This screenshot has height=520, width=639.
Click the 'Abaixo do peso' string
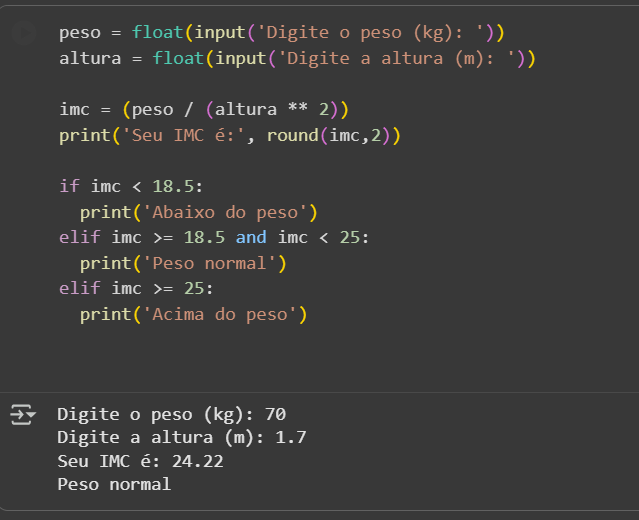pos(229,212)
